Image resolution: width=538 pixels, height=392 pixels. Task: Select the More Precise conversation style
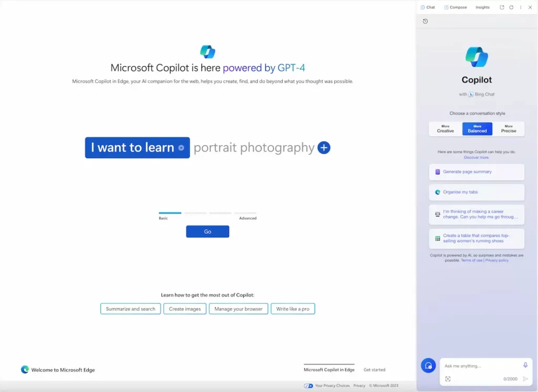tap(509, 129)
